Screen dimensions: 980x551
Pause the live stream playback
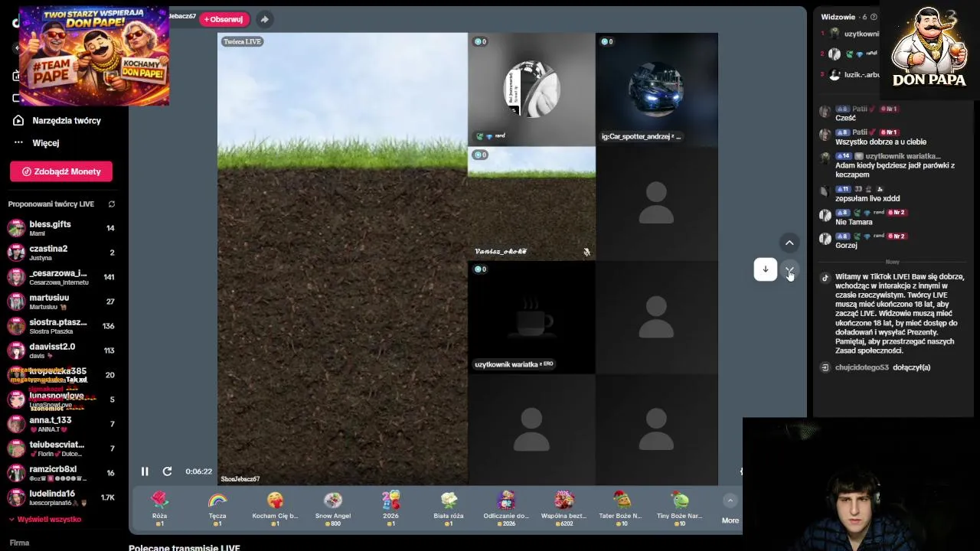(145, 471)
